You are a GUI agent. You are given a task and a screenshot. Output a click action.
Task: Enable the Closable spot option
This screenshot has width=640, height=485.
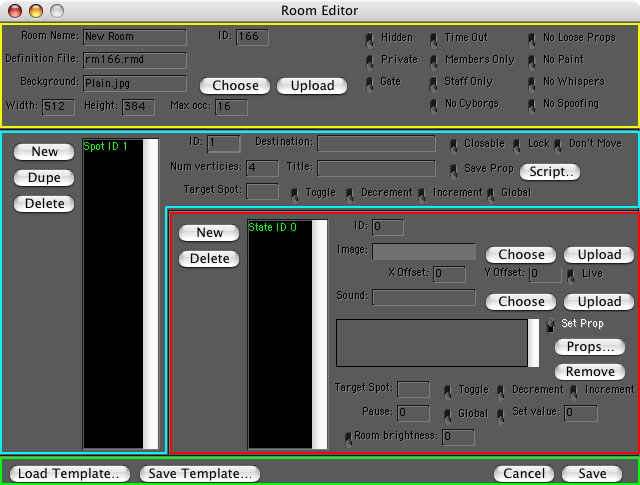454,144
